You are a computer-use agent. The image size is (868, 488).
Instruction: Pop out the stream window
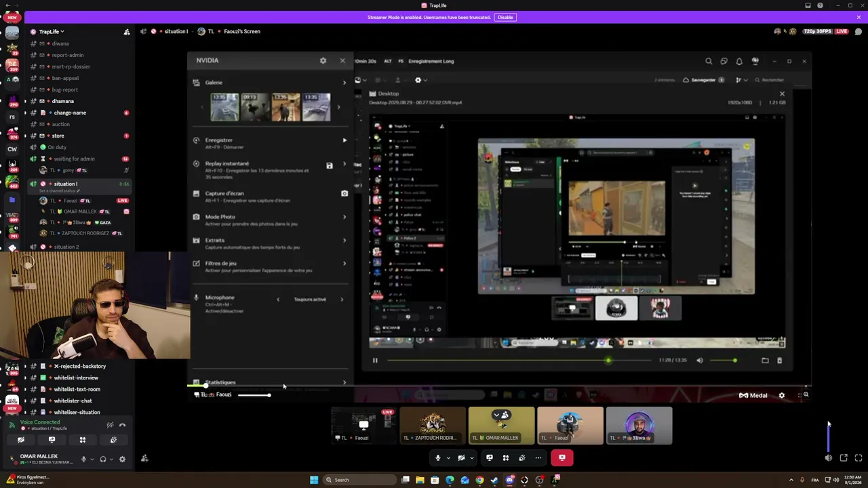pyautogui.click(x=844, y=458)
